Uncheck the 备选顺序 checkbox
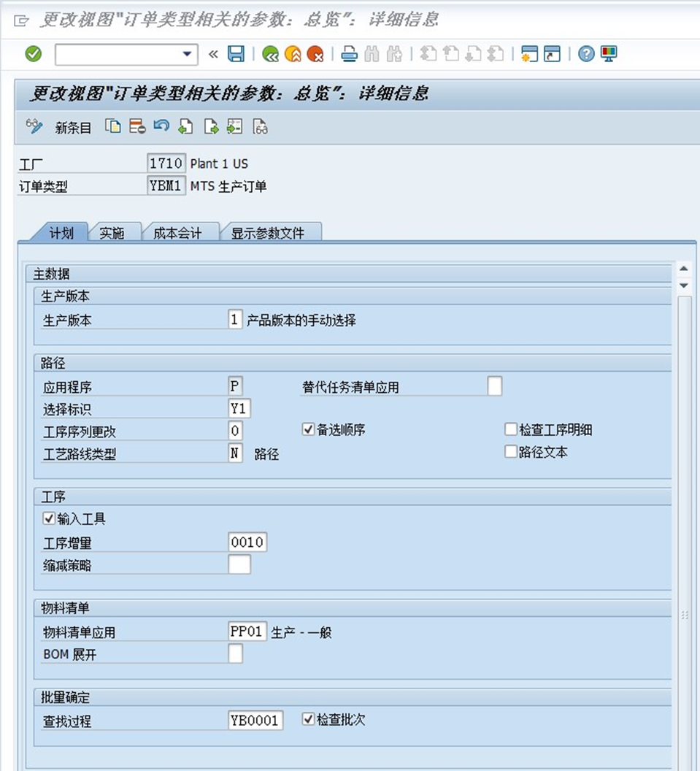The height and width of the screenshot is (771, 700). 309,429
